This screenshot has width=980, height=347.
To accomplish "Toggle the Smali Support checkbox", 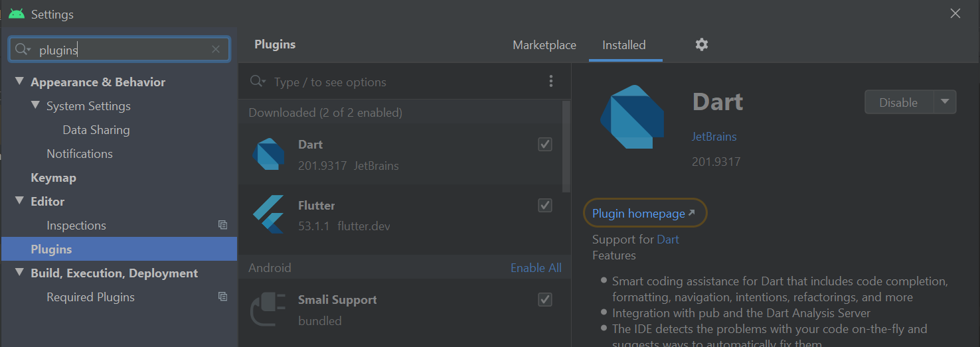I will pyautogui.click(x=545, y=300).
